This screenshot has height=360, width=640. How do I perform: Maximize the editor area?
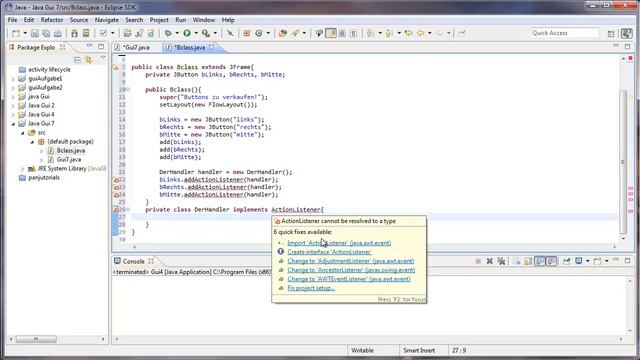tap(627, 47)
